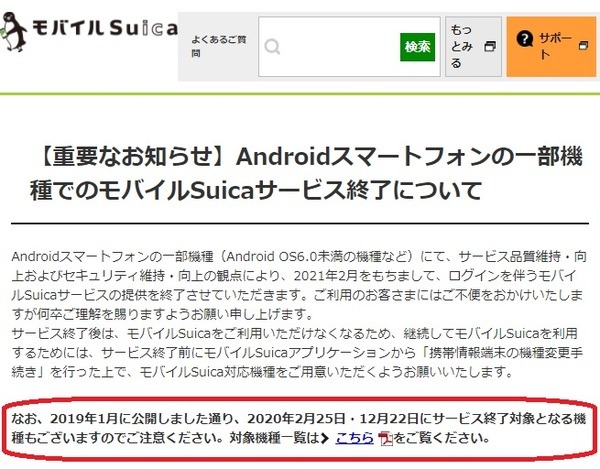600x469 pixels.
Task: Click new-window icon on もっとみる
Action: tap(490, 47)
